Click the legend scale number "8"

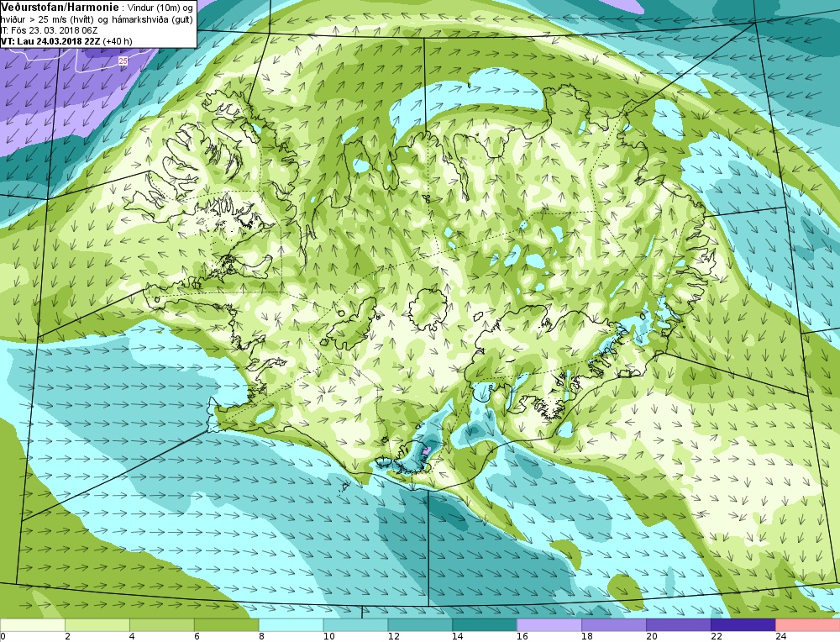(261, 637)
